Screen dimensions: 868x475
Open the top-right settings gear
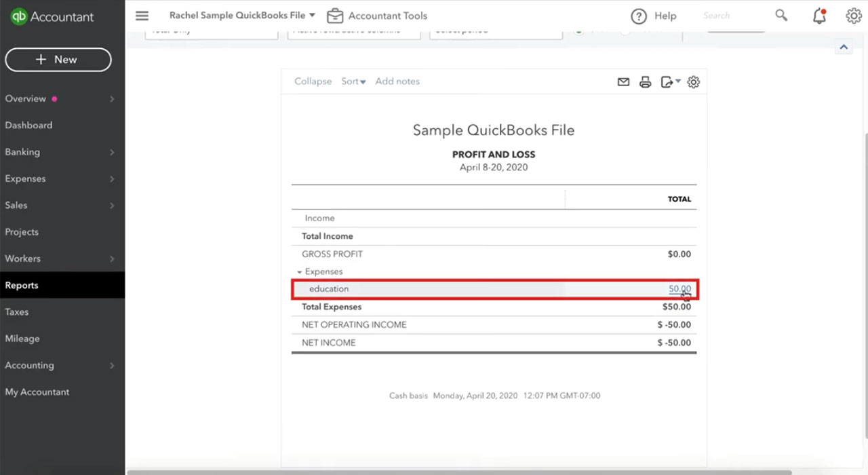(854, 16)
